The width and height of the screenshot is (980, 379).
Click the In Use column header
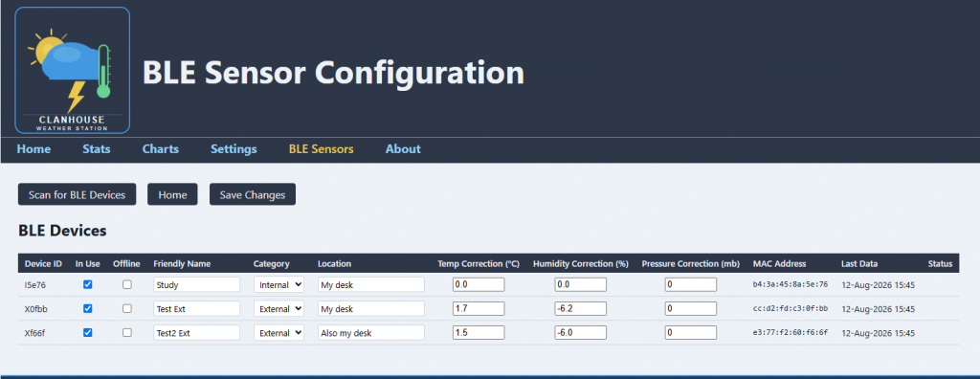(x=87, y=264)
